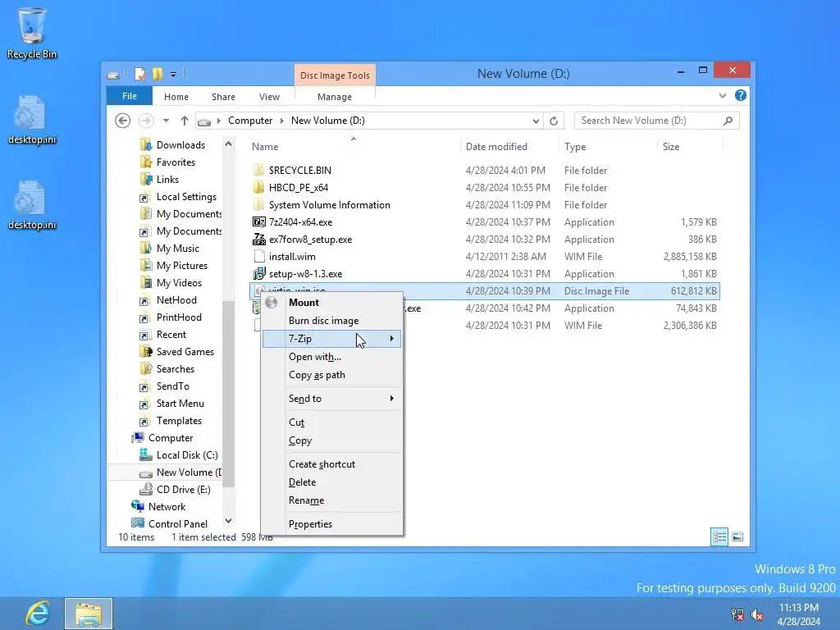Select the ex7forw8_setup.exe file icon
Viewport: 840px width, 630px height.
pos(259,240)
